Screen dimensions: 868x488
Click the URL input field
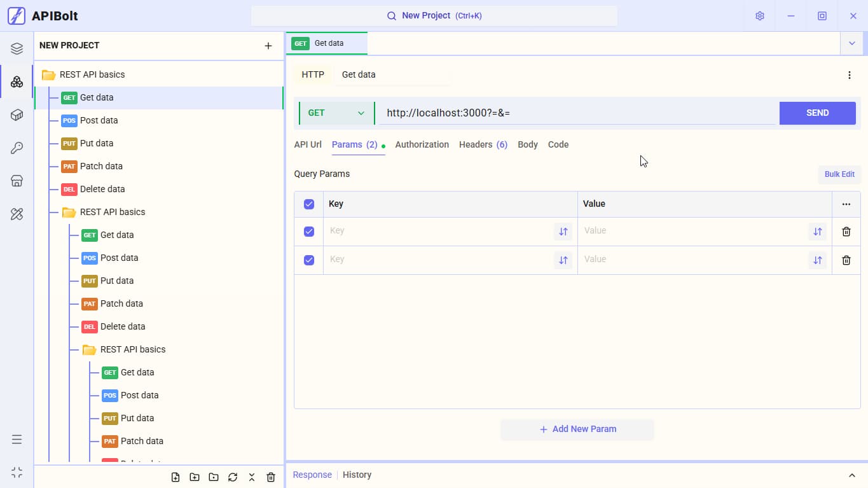(577, 113)
